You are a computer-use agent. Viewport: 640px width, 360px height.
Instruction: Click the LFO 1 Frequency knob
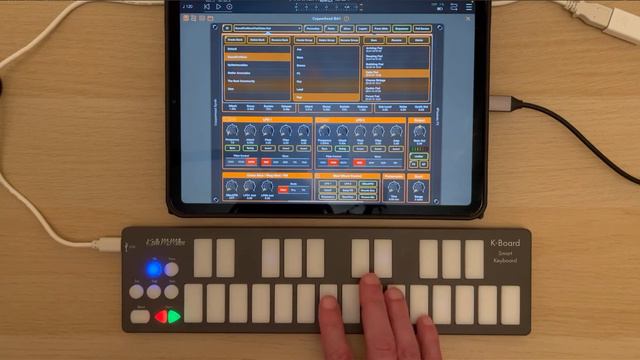(x=232, y=131)
